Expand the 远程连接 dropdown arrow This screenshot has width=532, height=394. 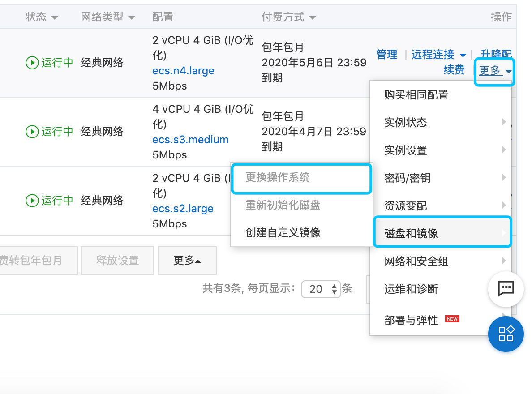(463, 55)
